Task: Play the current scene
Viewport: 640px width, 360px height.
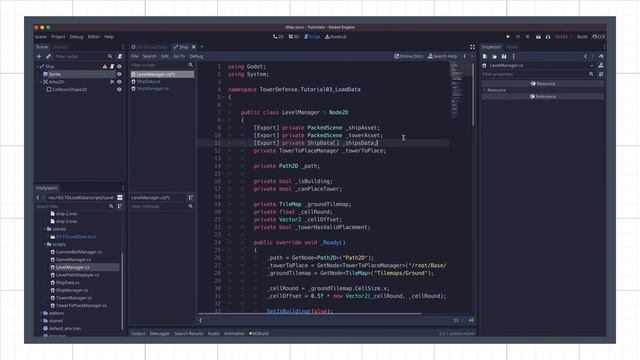Action: [x=538, y=37]
